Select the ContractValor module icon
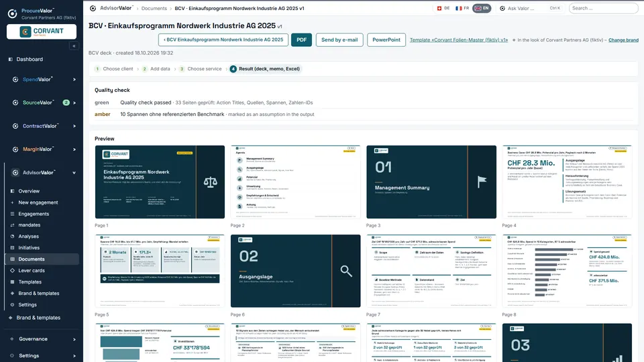 click(15, 126)
